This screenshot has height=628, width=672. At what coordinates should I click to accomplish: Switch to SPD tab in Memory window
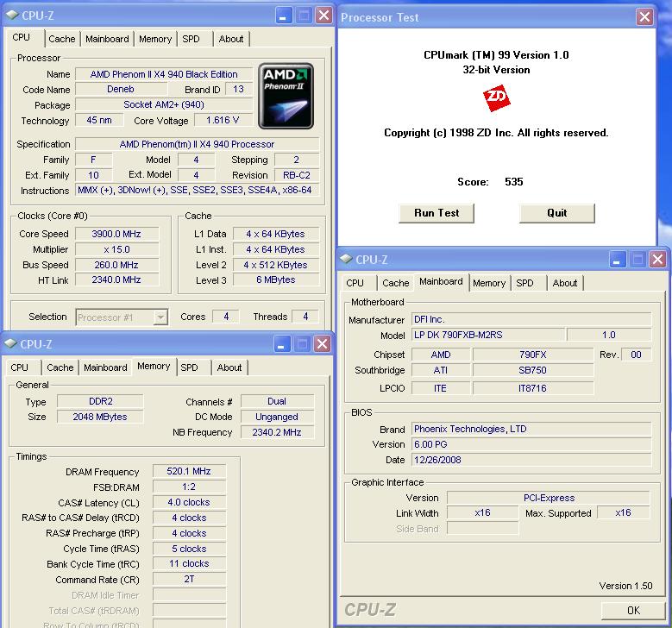(x=189, y=367)
